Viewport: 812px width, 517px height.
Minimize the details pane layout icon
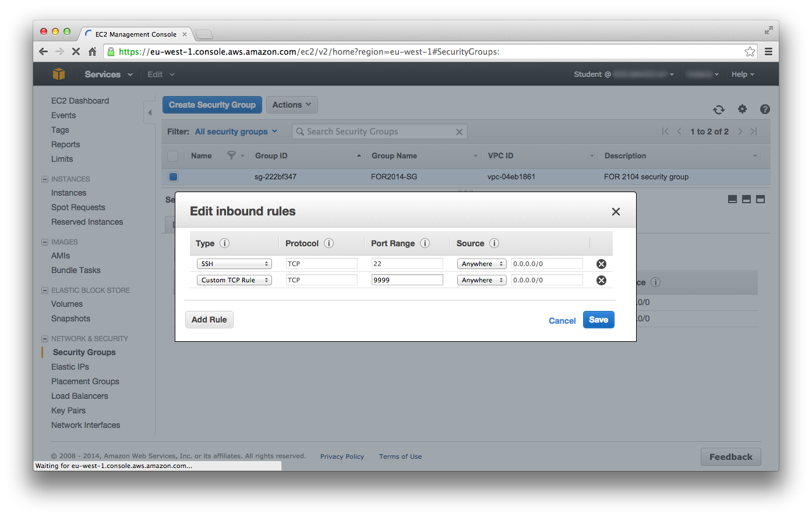coord(732,199)
